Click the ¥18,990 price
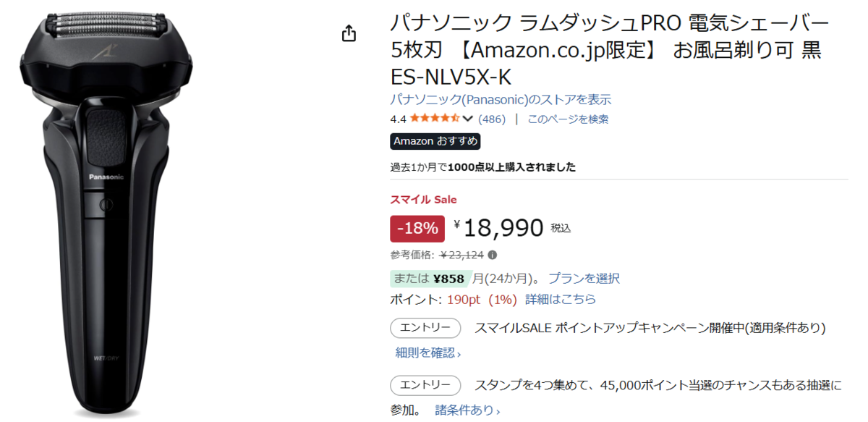The height and width of the screenshot is (422, 868). pyautogui.click(x=503, y=228)
